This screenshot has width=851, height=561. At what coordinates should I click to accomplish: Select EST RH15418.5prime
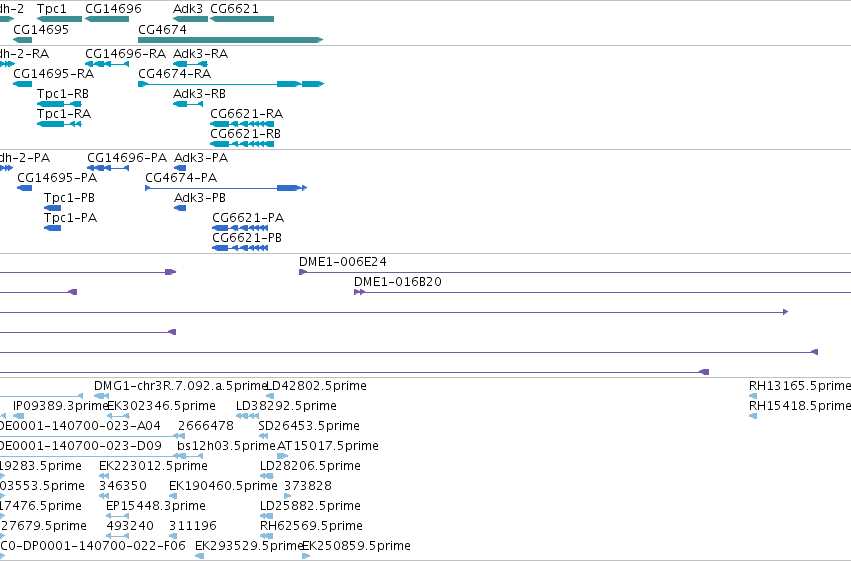click(x=800, y=406)
